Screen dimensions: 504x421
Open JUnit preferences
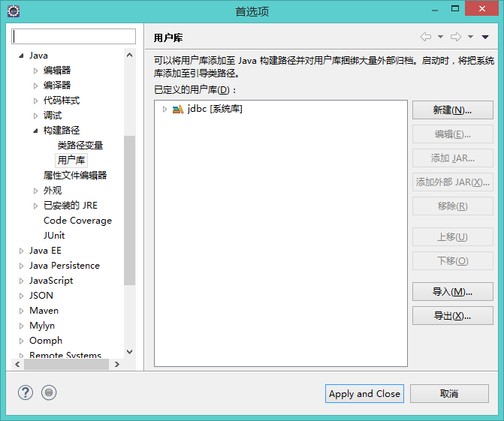(54, 236)
